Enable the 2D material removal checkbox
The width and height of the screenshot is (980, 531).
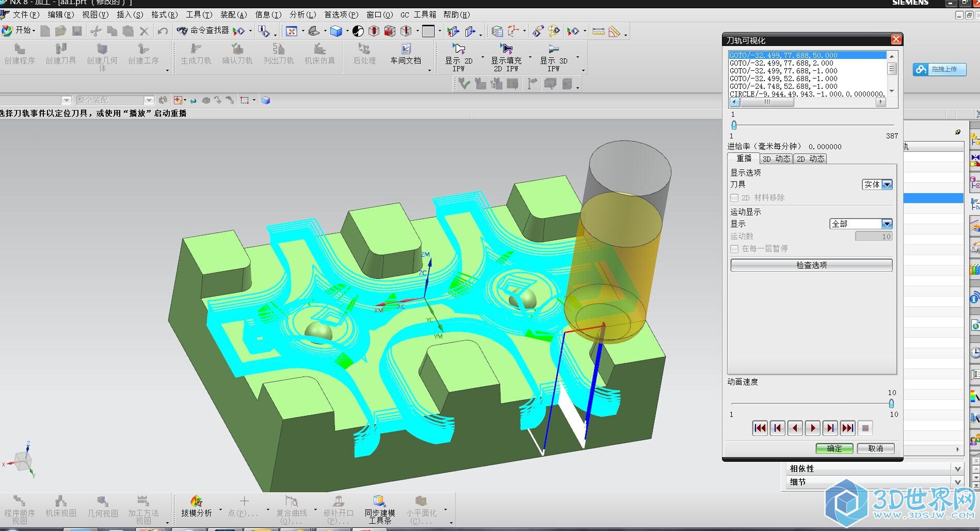pyautogui.click(x=734, y=198)
